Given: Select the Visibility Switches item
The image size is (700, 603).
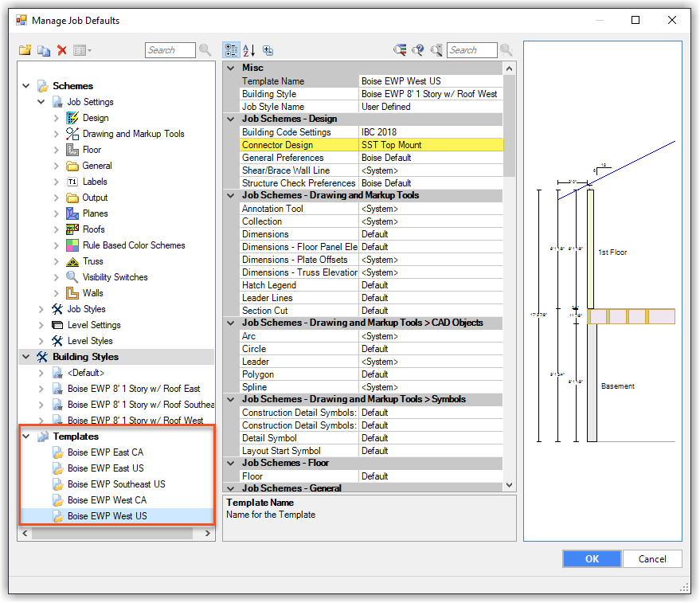Looking at the screenshot, I should 115,277.
